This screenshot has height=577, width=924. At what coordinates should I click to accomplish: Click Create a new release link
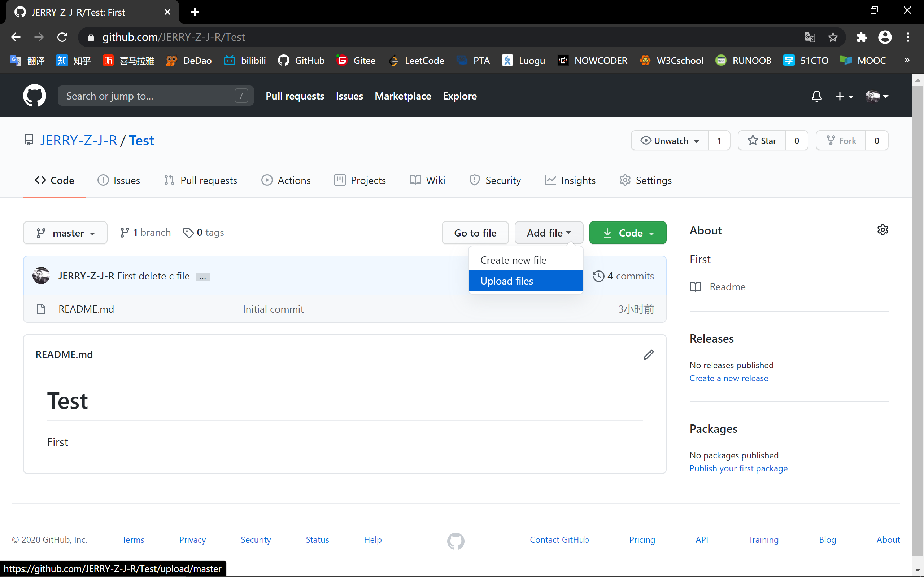pyautogui.click(x=728, y=378)
